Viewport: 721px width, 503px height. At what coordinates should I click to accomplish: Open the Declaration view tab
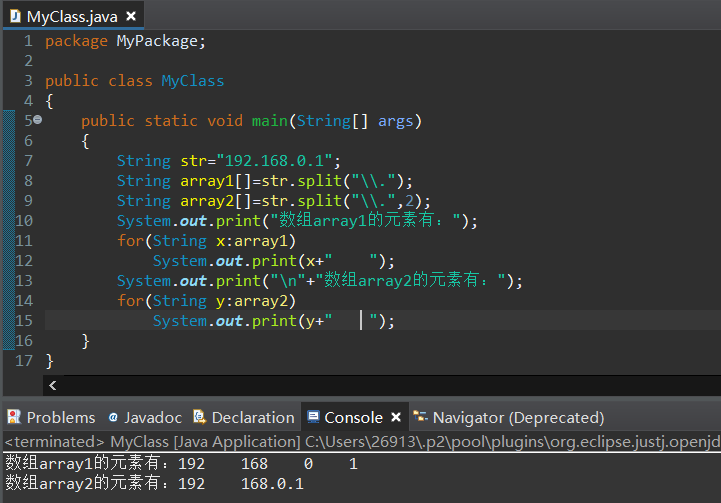pyautogui.click(x=244, y=417)
